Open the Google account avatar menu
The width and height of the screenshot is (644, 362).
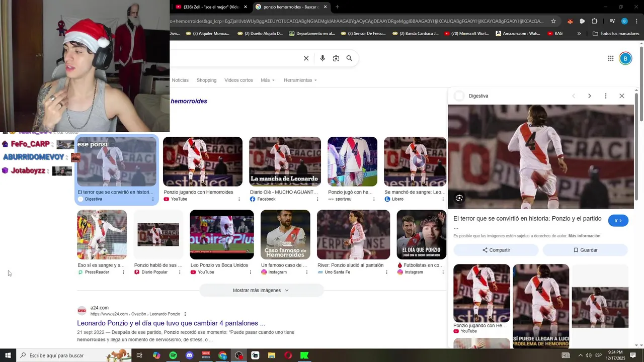tap(625, 58)
